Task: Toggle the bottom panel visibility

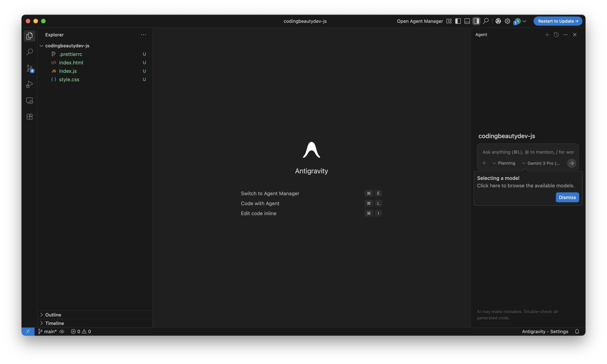Action: tap(467, 21)
